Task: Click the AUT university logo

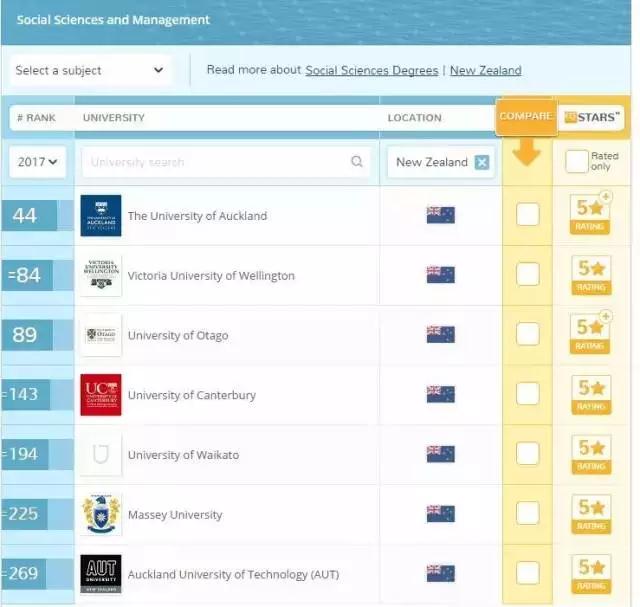Action: pyautogui.click(x=101, y=574)
